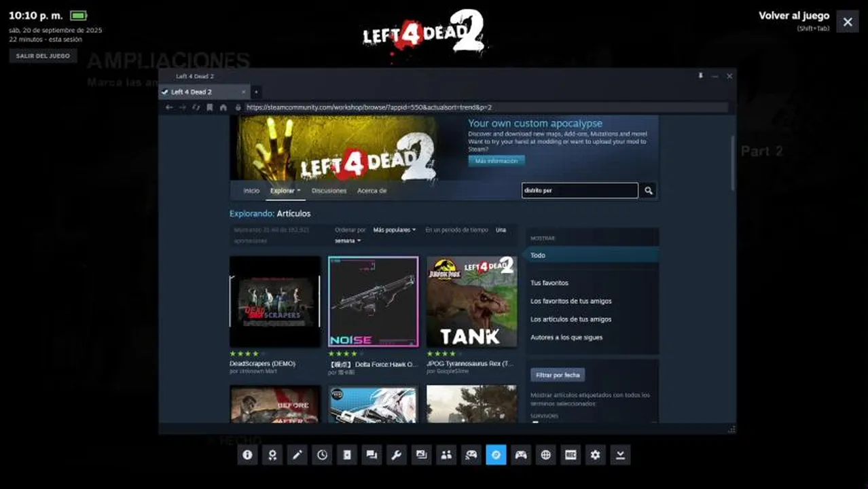Image resolution: width=868 pixels, height=489 pixels.
Task: Open the REC game recording icon
Action: coord(571,455)
